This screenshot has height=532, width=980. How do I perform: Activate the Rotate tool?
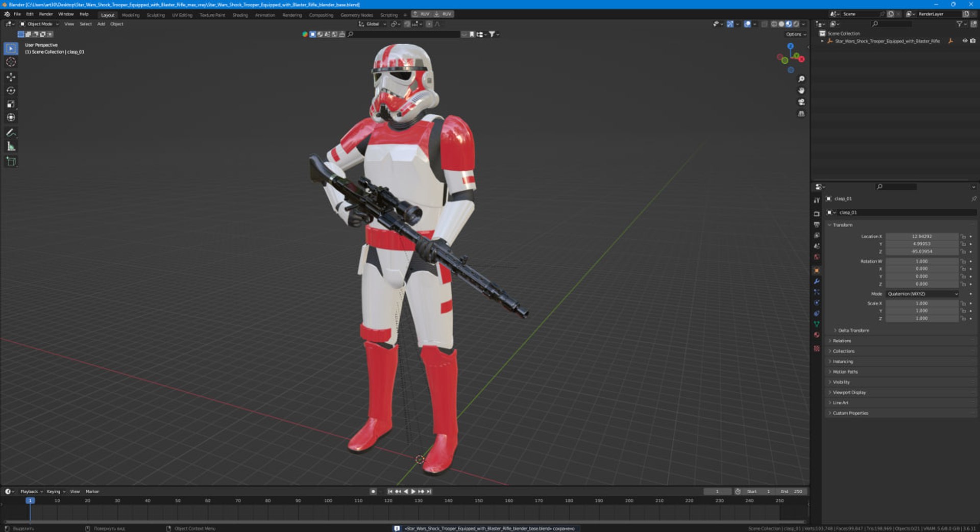[11, 91]
